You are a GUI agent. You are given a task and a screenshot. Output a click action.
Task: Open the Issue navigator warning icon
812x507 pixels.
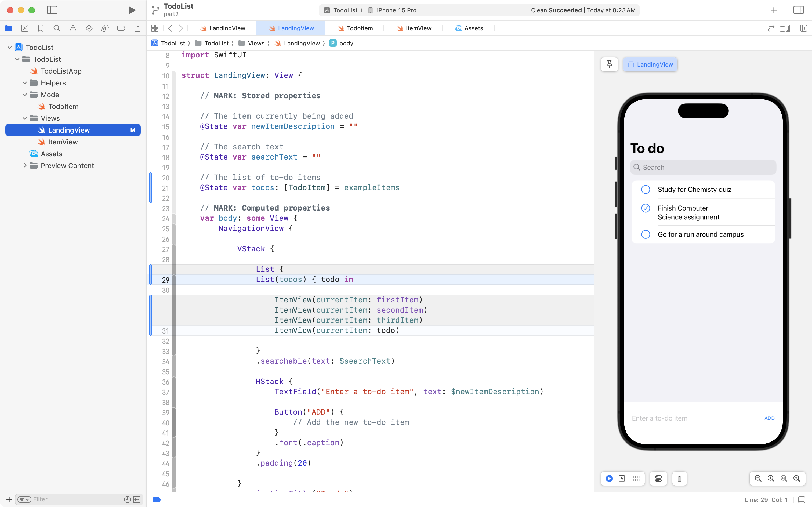point(73,28)
